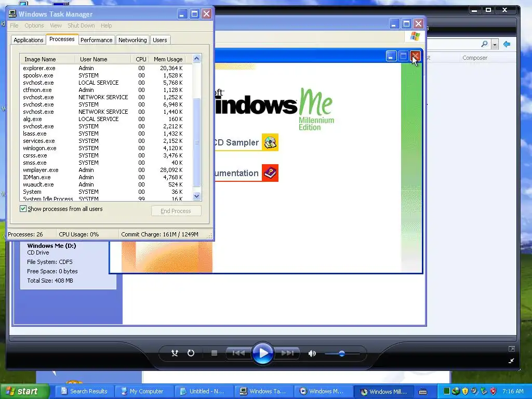This screenshot has height=399, width=532.
Task: Switch to Windows Media Player taskbar button
Action: [323, 392]
